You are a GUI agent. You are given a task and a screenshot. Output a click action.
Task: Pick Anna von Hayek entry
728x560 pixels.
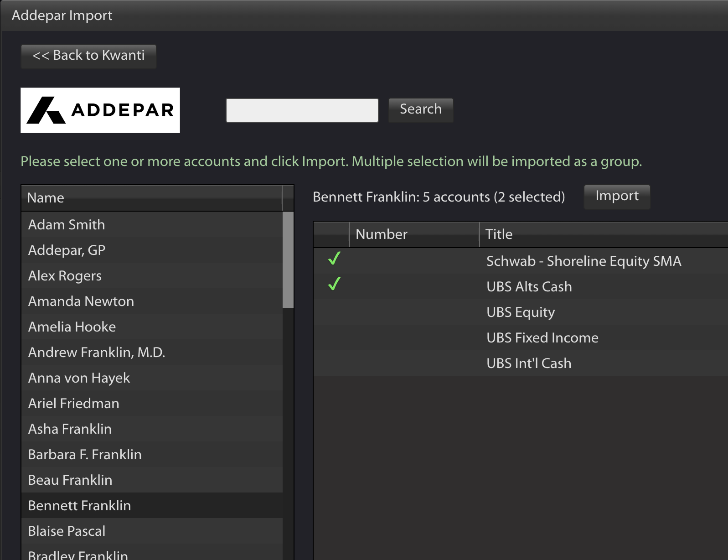pos(152,378)
